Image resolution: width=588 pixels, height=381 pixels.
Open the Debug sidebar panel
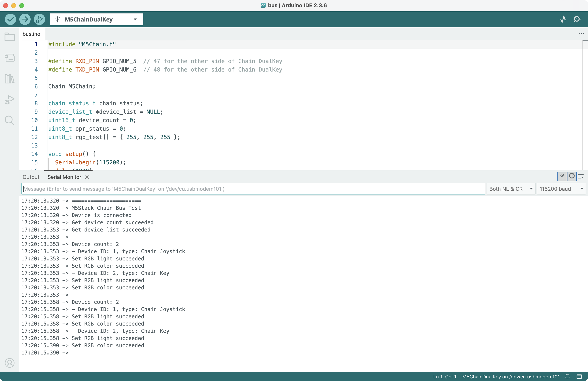pyautogui.click(x=10, y=100)
